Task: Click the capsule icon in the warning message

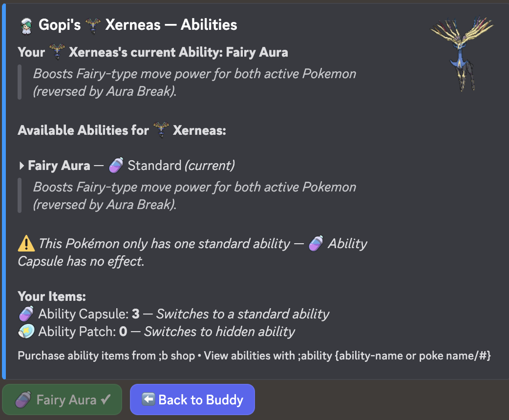Action: coord(316,243)
